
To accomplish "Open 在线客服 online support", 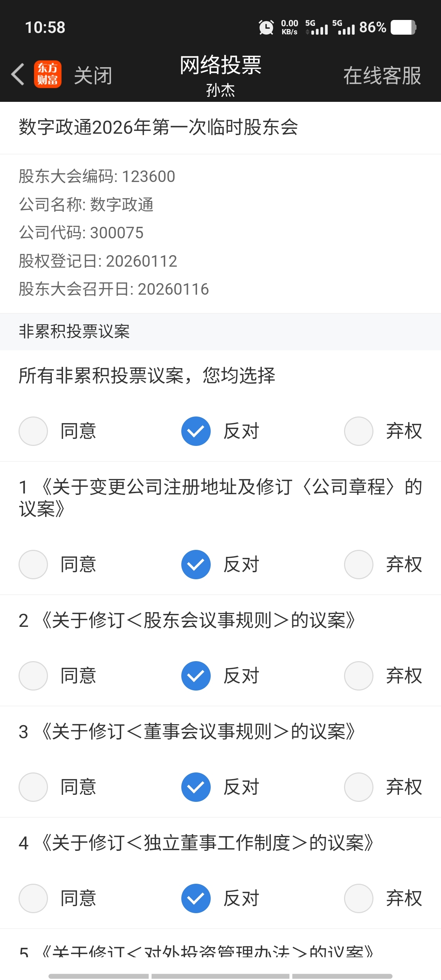I will tap(382, 76).
